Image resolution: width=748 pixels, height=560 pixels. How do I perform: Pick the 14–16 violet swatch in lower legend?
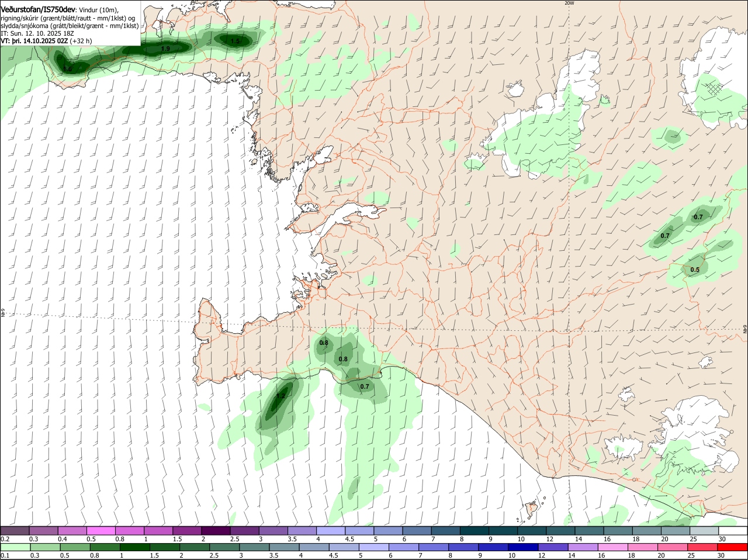click(583, 547)
